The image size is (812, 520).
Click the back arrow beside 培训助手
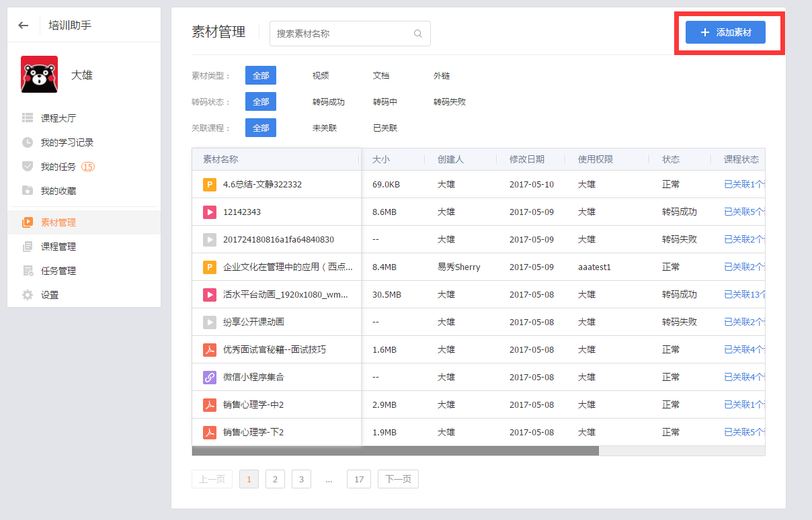click(24, 26)
